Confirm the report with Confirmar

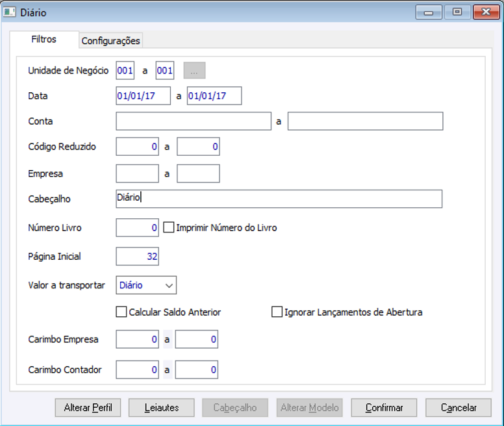(x=384, y=408)
